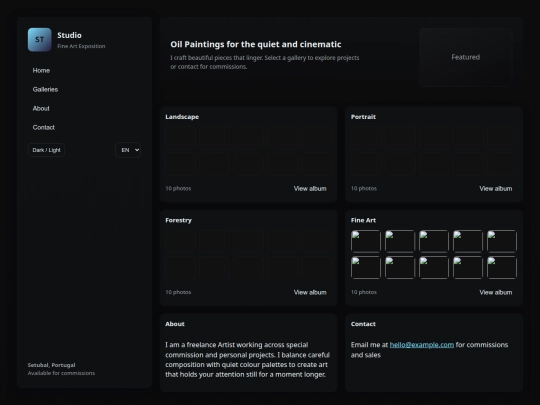Screen dimensions: 540x405
Task: Click Available for commissions text
Action: (61, 373)
